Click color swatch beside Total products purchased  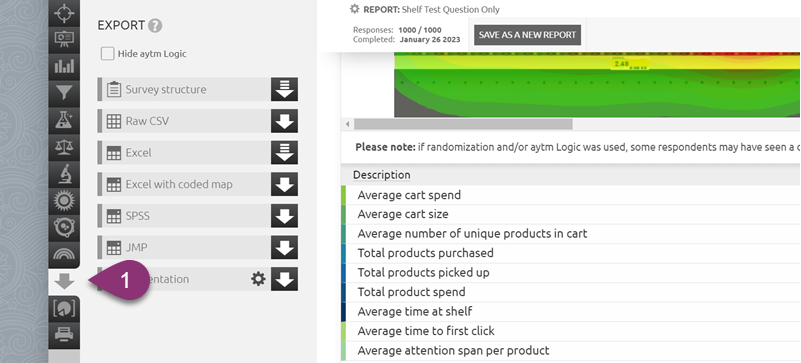pos(343,253)
